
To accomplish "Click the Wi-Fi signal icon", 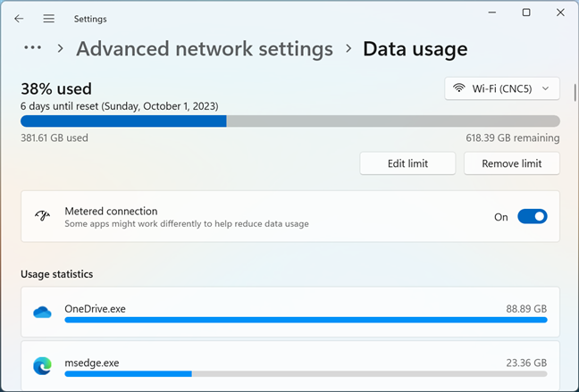I will pyautogui.click(x=459, y=88).
